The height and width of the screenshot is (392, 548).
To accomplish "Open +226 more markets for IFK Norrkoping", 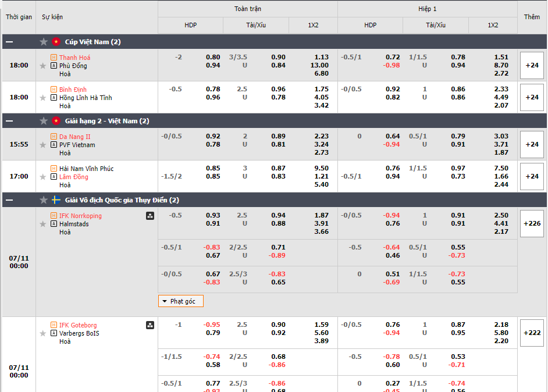I will (x=532, y=223).
